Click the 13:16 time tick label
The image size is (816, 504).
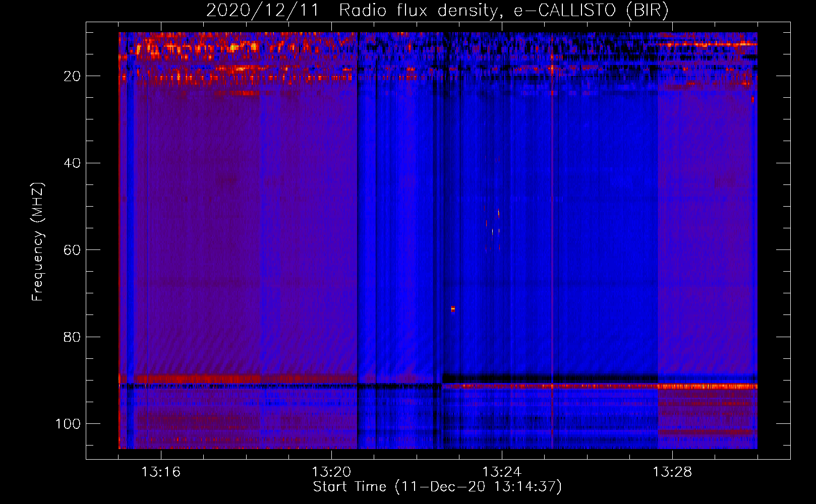point(161,472)
